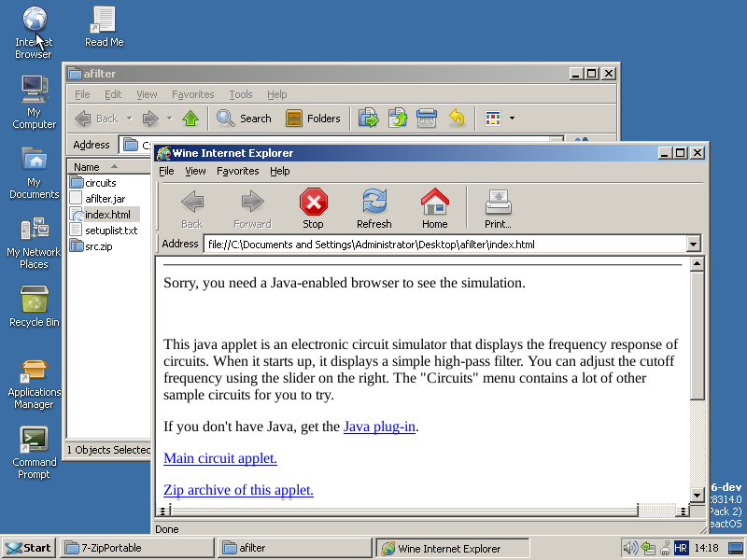Click the HR keyboard layout indicator
The height and width of the screenshot is (560, 747).
[x=681, y=548]
